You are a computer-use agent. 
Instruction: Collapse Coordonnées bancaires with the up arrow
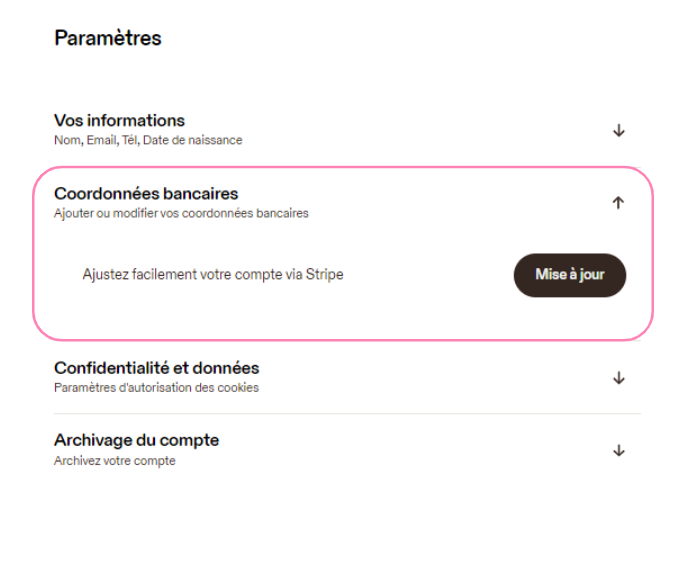click(618, 202)
